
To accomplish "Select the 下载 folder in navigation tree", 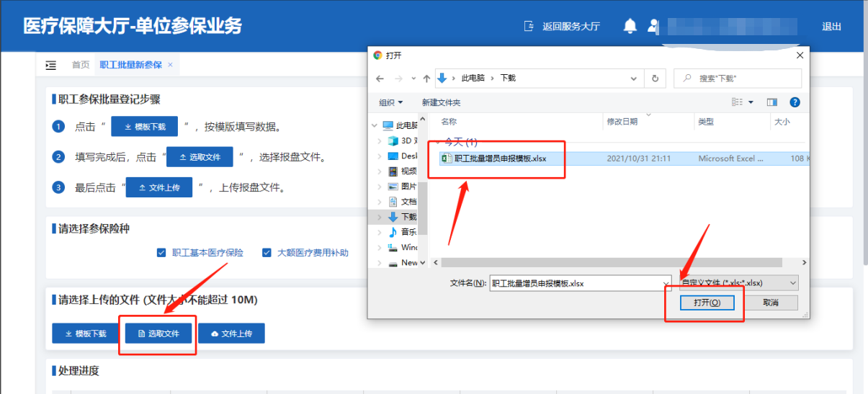I will (x=403, y=217).
